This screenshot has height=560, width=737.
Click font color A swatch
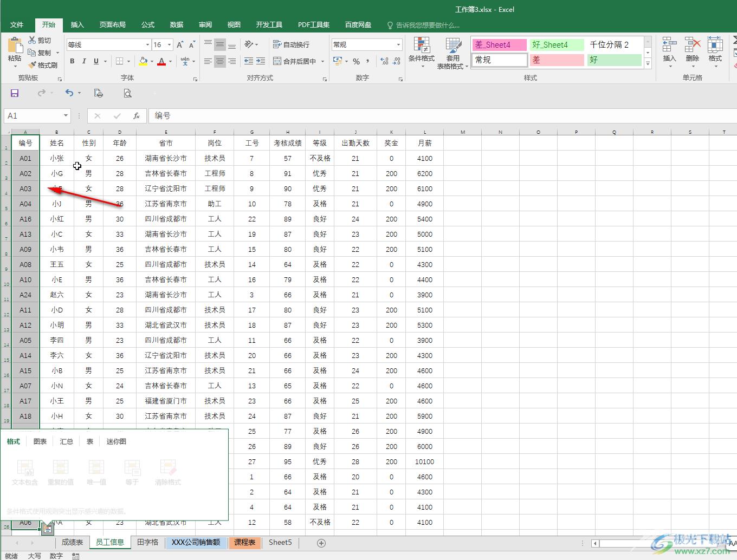161,61
